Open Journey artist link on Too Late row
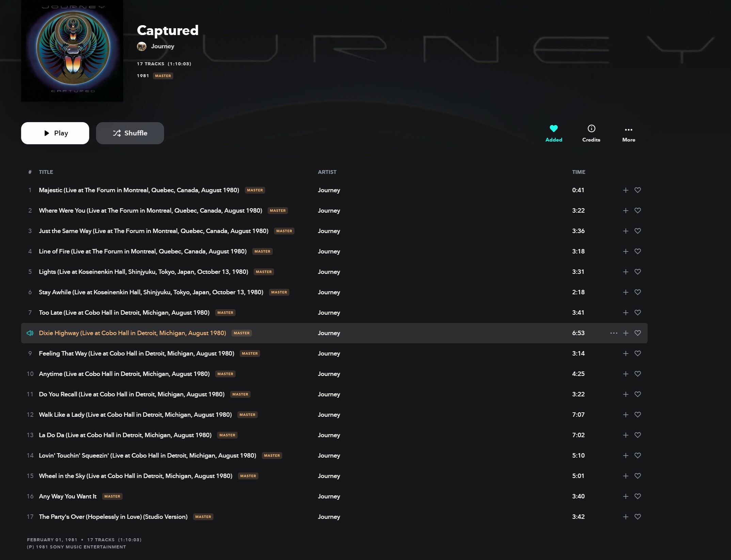731x560 pixels. point(329,313)
